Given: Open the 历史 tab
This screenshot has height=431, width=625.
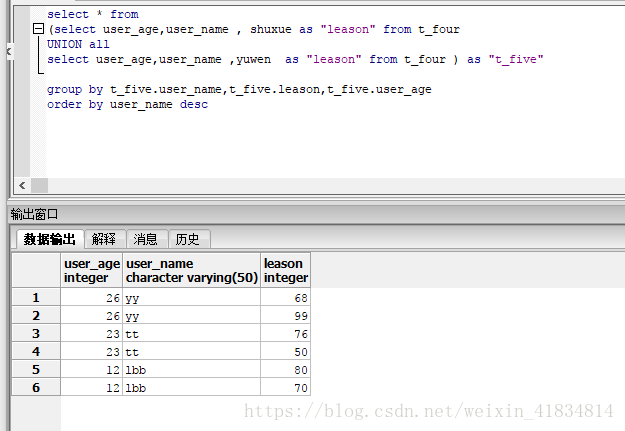Looking at the screenshot, I should [x=188, y=239].
